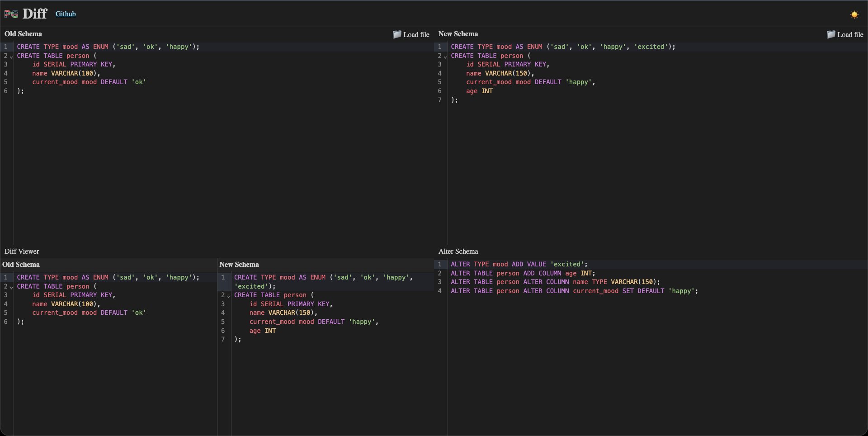
Task: Collapse the CREATE TABLE person block in Old Schema
Action: click(x=11, y=57)
